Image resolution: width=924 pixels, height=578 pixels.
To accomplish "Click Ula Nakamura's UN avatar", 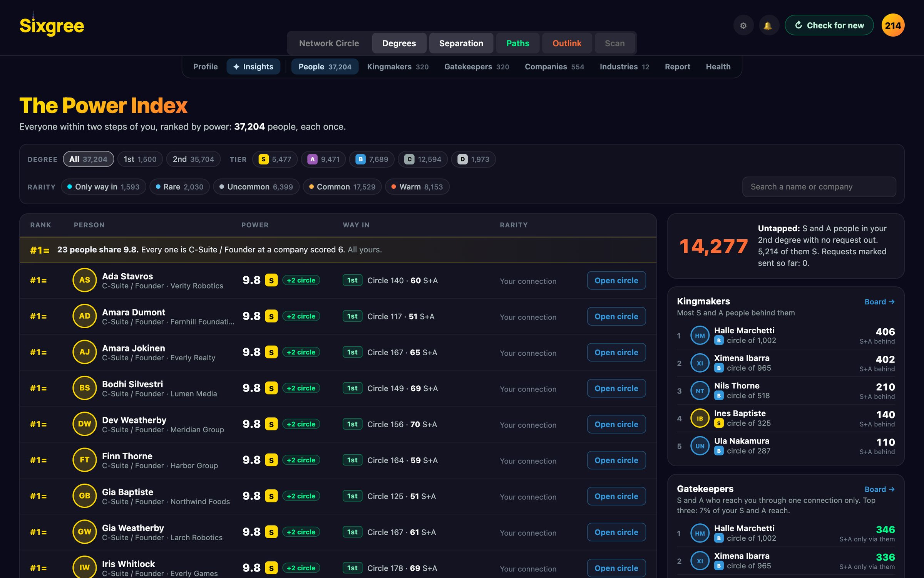I will (x=700, y=446).
